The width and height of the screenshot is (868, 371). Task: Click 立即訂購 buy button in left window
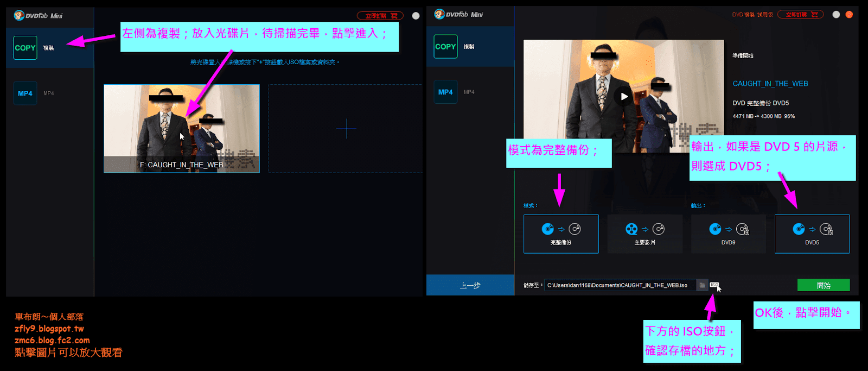pos(380,16)
